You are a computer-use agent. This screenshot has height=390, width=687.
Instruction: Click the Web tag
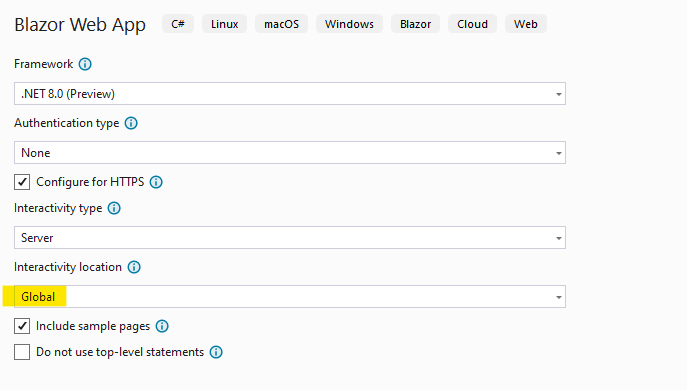526,24
